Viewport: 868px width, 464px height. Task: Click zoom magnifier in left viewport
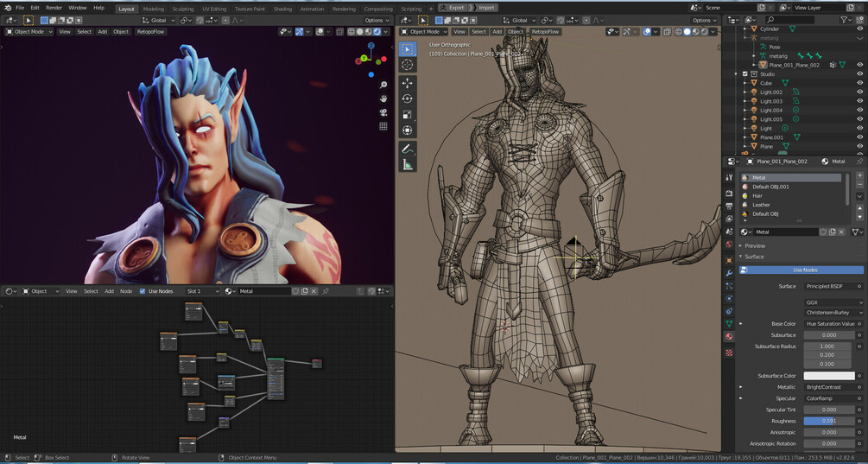(x=383, y=85)
